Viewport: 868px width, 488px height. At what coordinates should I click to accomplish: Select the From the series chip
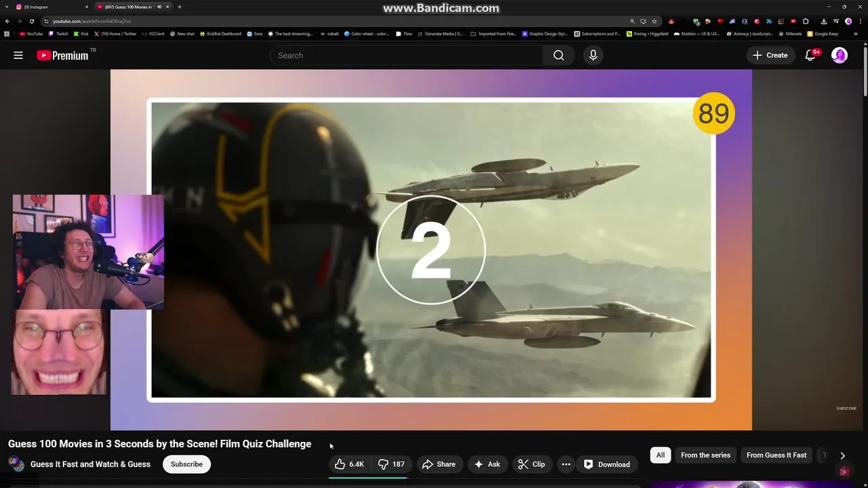pos(705,455)
